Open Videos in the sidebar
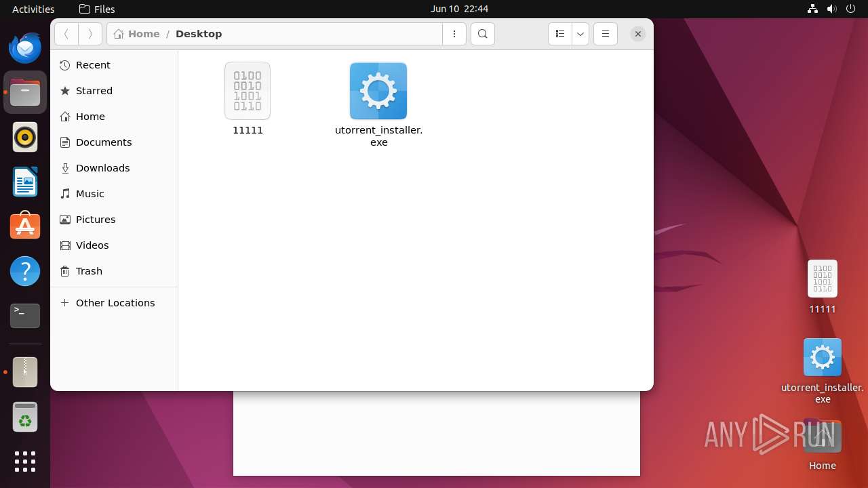Viewport: 868px width, 488px height. pos(114,245)
